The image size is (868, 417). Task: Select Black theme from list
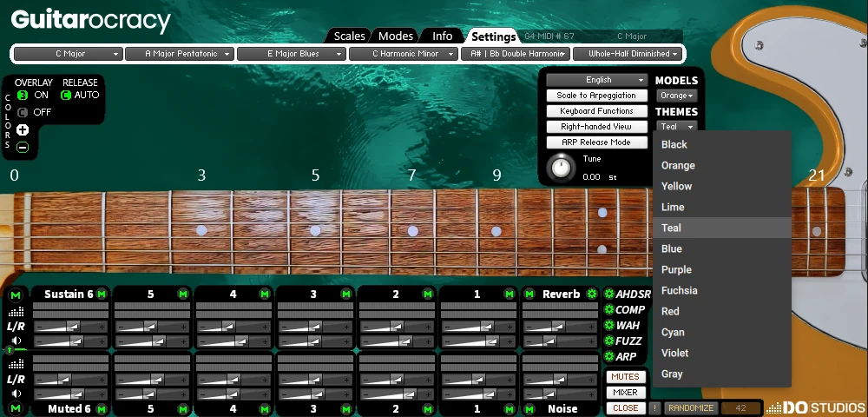coord(722,144)
